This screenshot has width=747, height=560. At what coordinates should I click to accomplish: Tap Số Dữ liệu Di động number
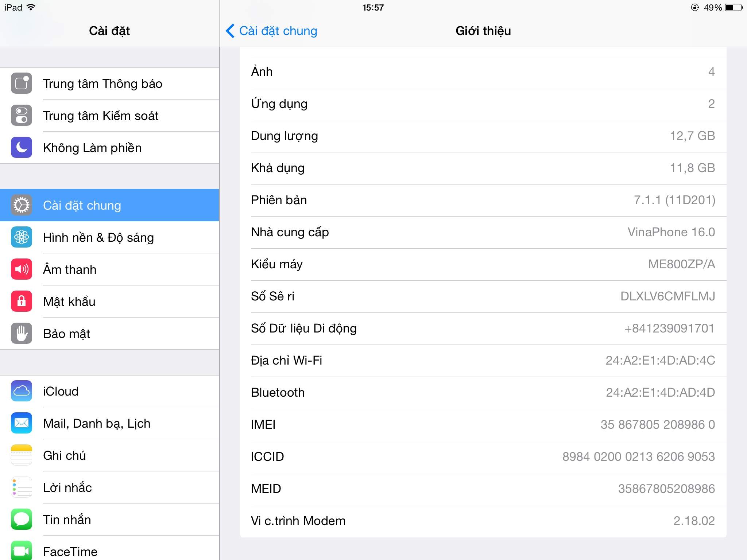coord(669,328)
